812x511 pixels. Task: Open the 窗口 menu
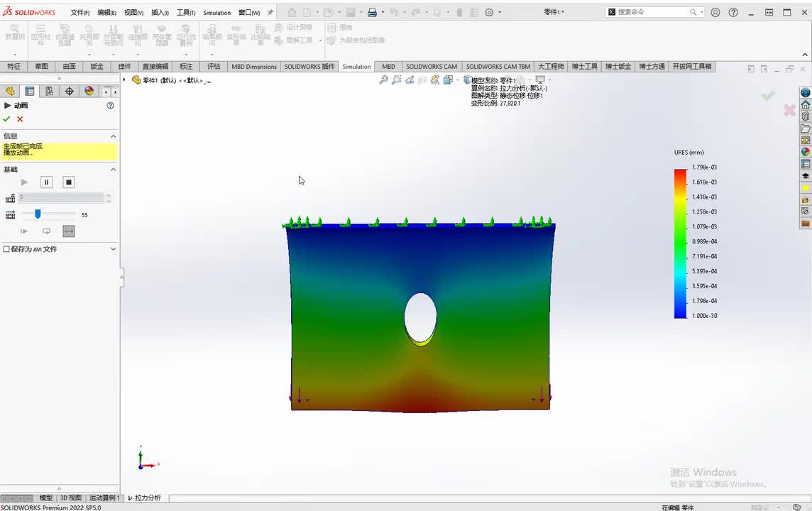pyautogui.click(x=249, y=13)
